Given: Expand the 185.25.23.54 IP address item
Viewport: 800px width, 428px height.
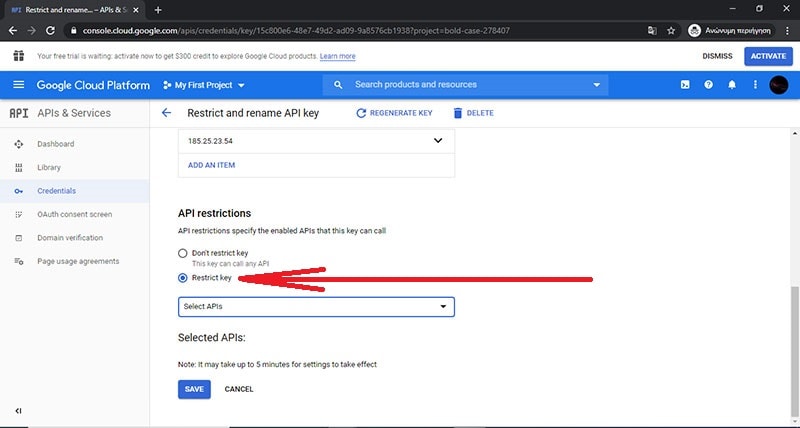Looking at the screenshot, I should [x=437, y=141].
